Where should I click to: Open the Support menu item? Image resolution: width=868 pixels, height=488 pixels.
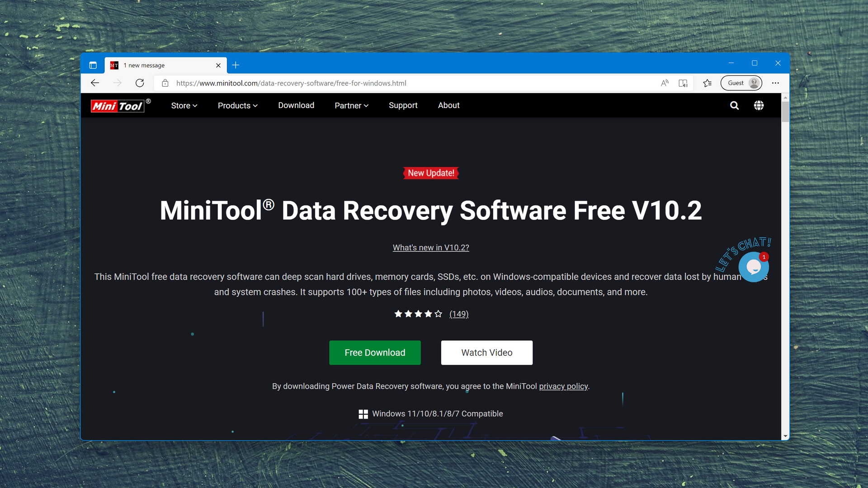coord(403,105)
